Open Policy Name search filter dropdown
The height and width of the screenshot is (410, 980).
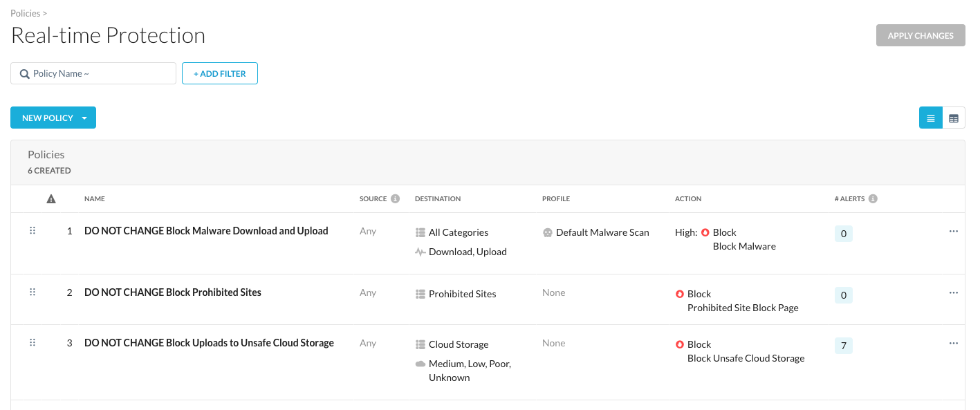93,73
